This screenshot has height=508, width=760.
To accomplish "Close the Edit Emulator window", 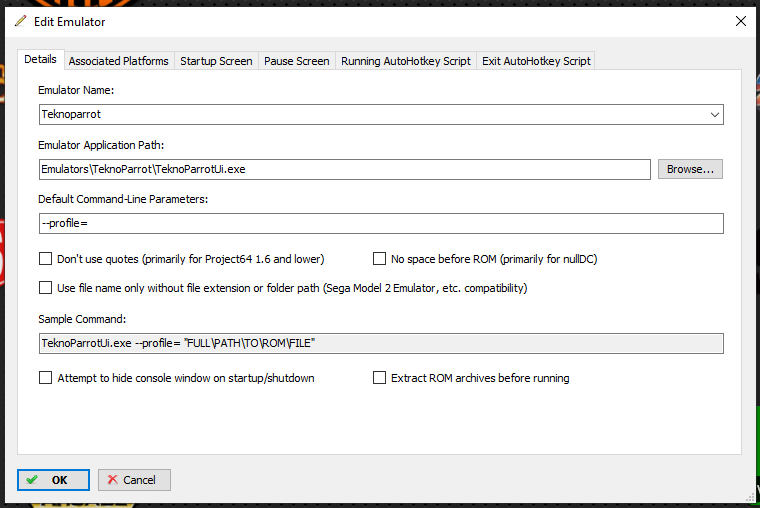I will (x=741, y=21).
